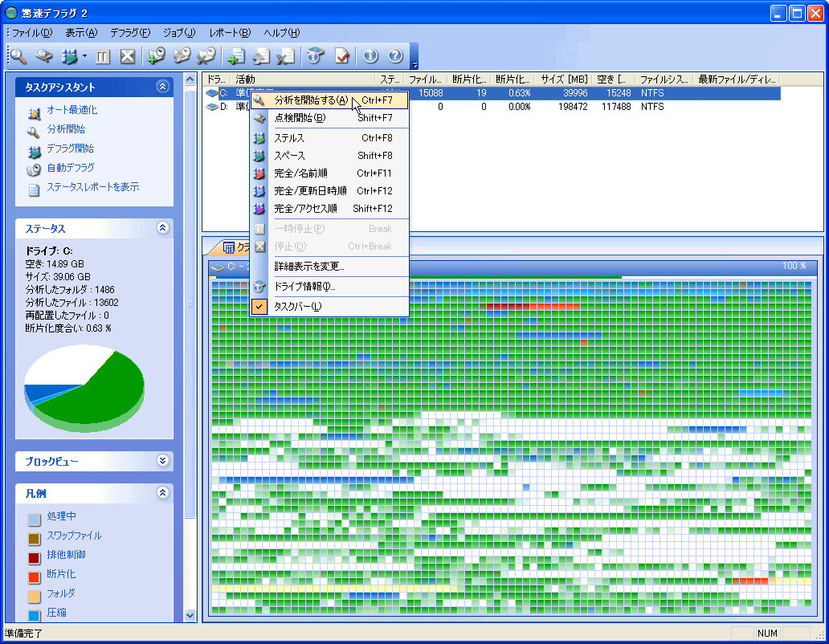Select ステルス defrag in context menu
This screenshot has width=829, height=644.
329,138
